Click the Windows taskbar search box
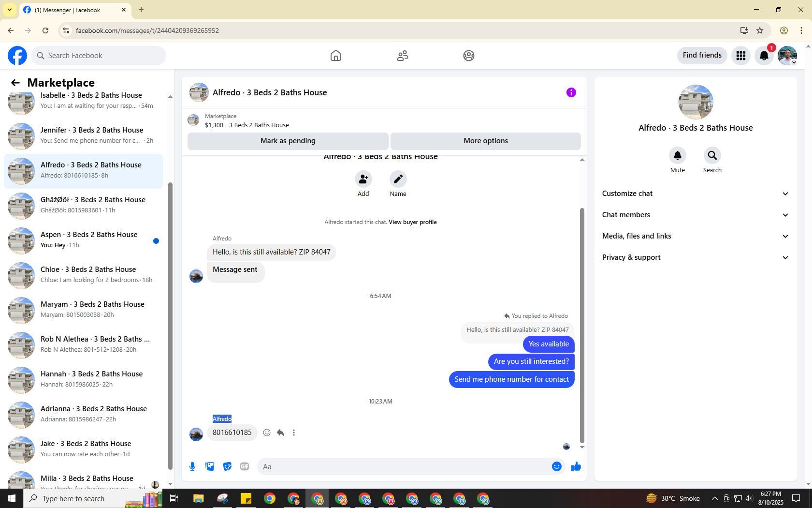812x508 pixels. [x=93, y=498]
